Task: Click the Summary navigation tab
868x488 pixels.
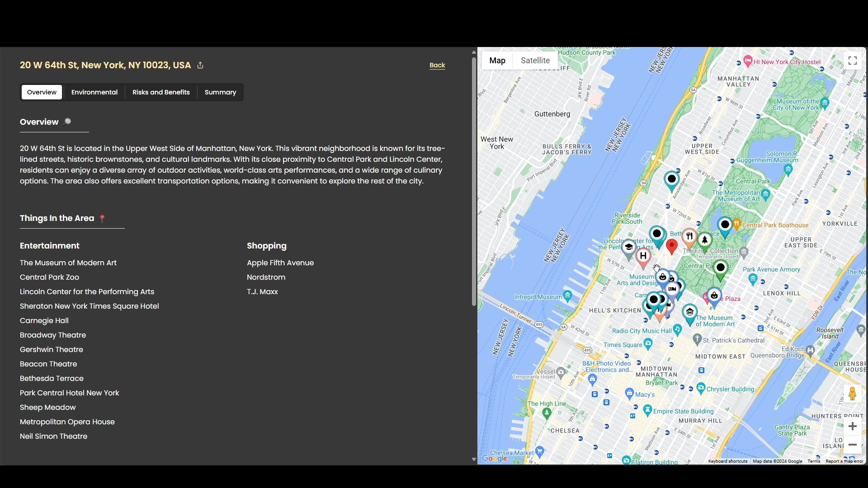Action: pos(221,92)
